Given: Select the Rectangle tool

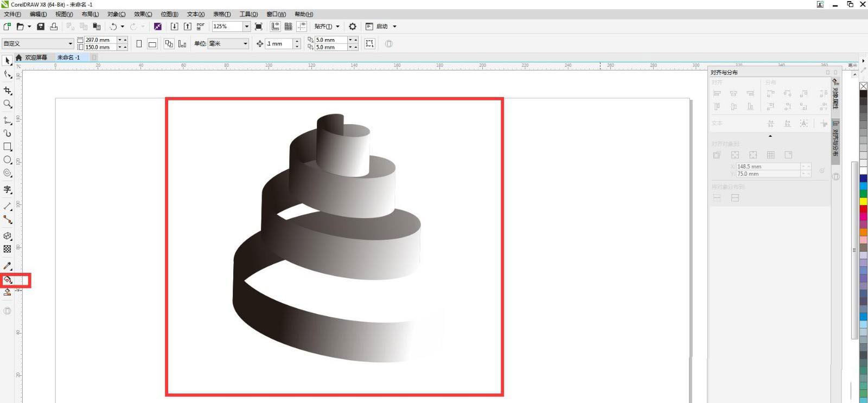Looking at the screenshot, I should pyautogui.click(x=8, y=146).
